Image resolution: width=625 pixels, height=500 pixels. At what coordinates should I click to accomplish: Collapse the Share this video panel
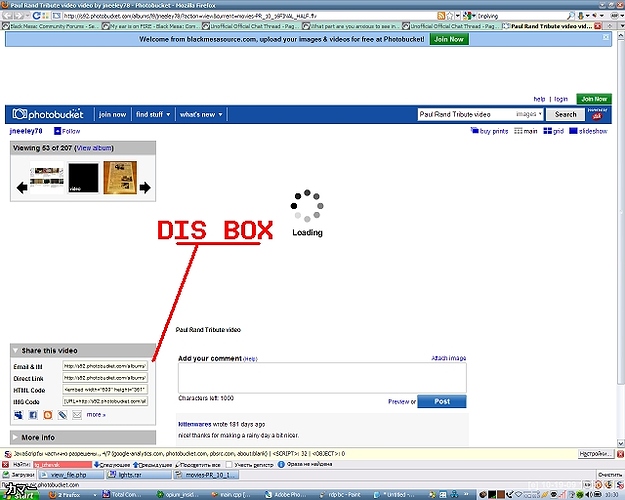(16, 350)
